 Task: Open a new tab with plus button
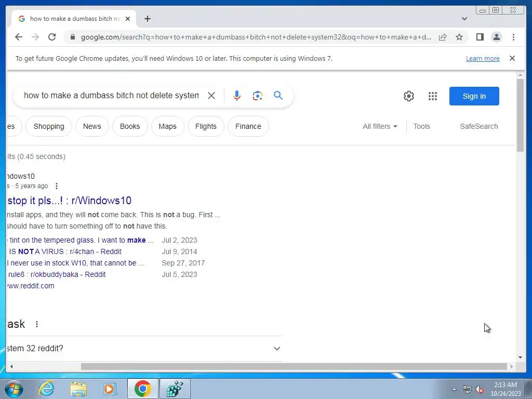pyautogui.click(x=147, y=19)
